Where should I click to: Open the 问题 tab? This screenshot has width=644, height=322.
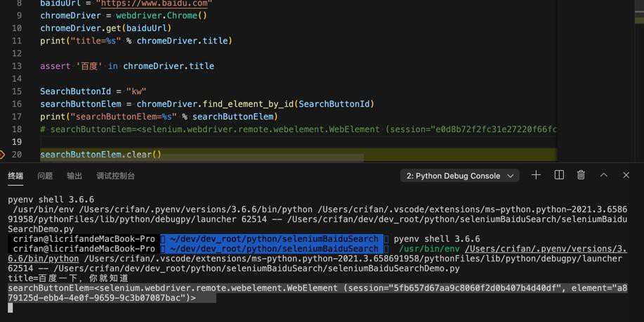[45, 176]
